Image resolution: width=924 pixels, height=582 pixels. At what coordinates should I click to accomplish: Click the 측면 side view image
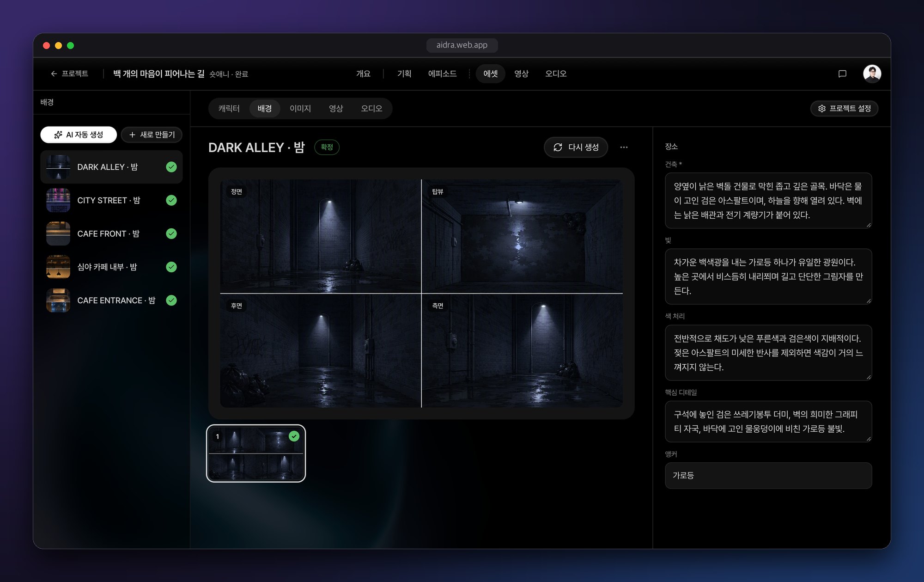tap(523, 350)
